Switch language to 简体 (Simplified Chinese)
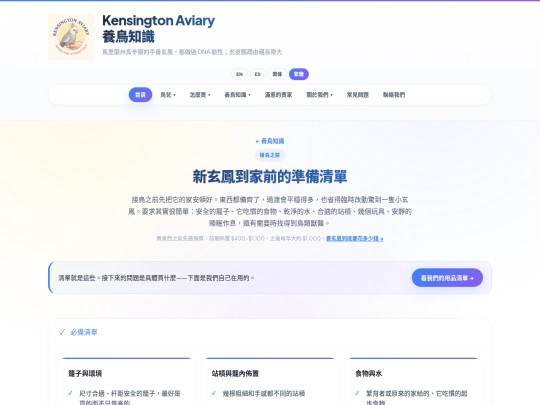This screenshot has height=405, width=540. (277, 74)
